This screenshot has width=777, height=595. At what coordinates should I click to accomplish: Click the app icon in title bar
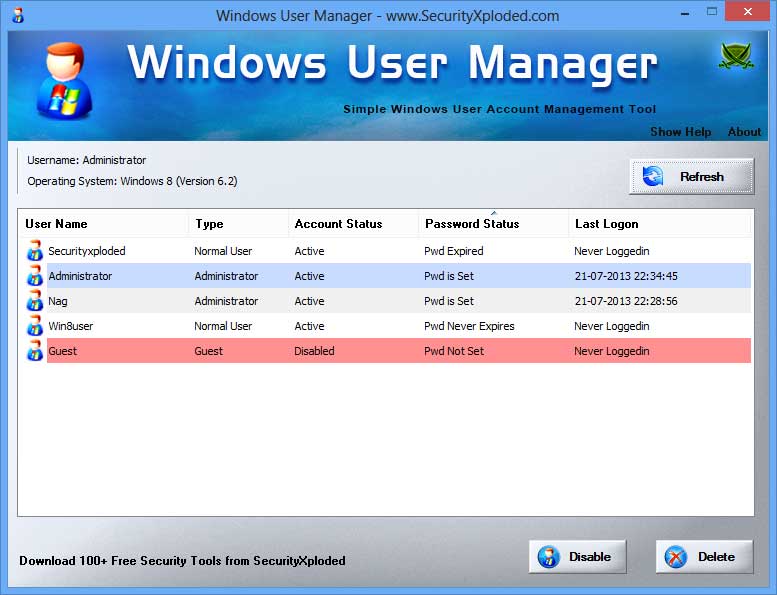(17, 15)
